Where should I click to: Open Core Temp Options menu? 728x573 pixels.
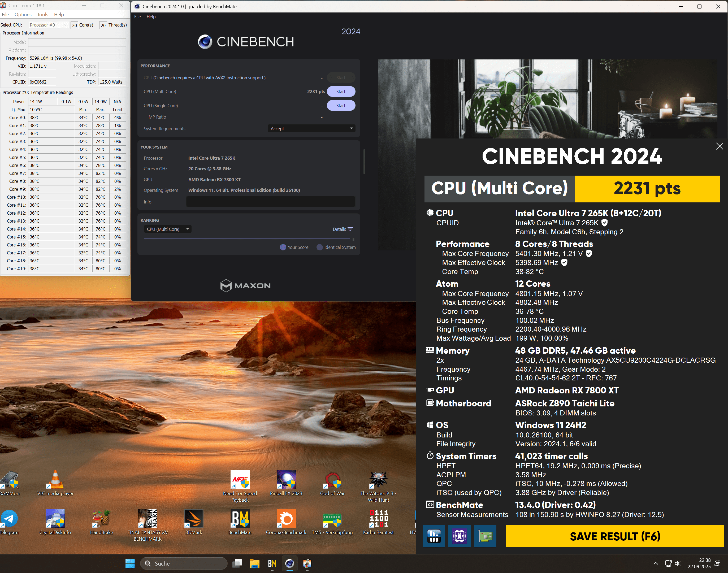click(x=23, y=14)
